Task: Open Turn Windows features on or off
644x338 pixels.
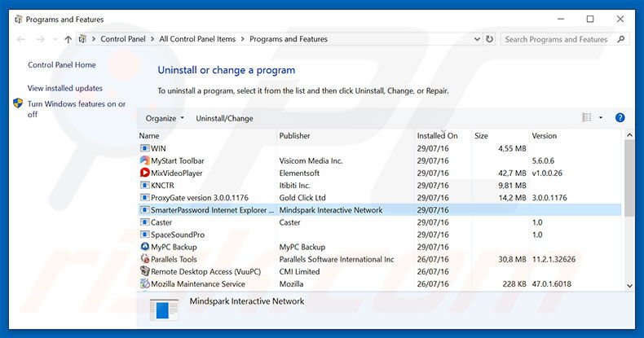Action: point(77,109)
